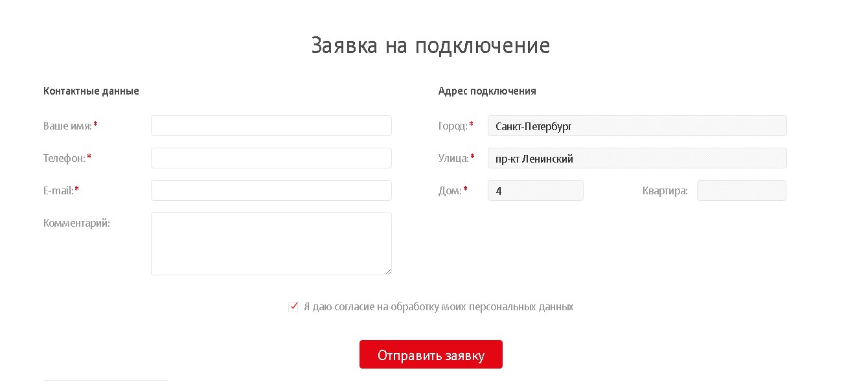
Task: Focus the "Телефон" input field
Action: pos(271,158)
